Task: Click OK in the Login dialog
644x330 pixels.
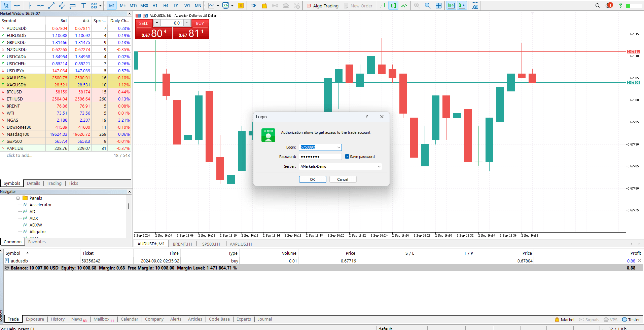Action: pyautogui.click(x=313, y=179)
